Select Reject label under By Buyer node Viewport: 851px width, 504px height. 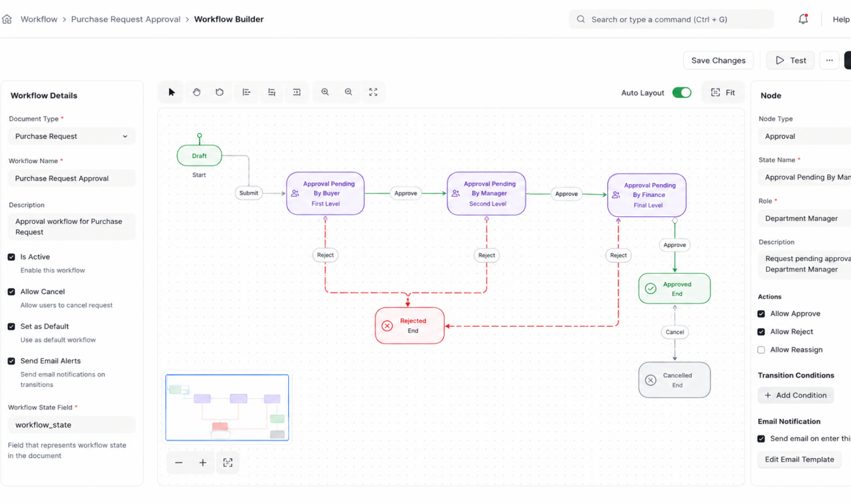pyautogui.click(x=325, y=255)
